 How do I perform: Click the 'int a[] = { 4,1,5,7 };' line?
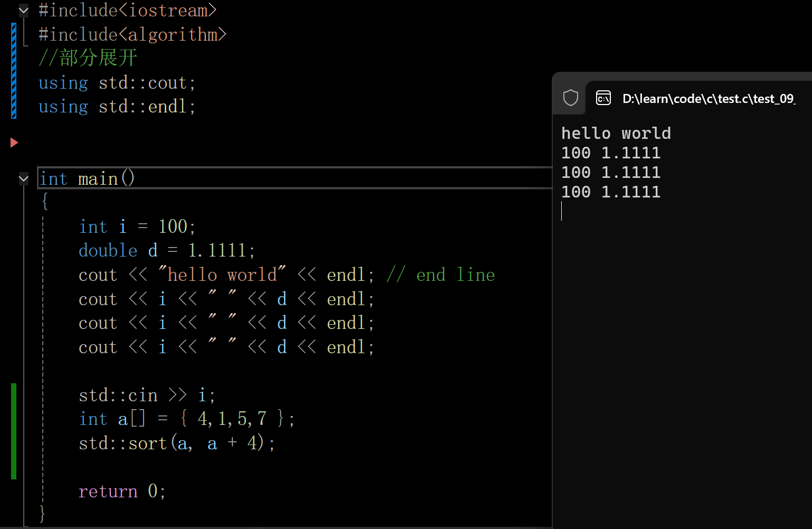click(187, 419)
